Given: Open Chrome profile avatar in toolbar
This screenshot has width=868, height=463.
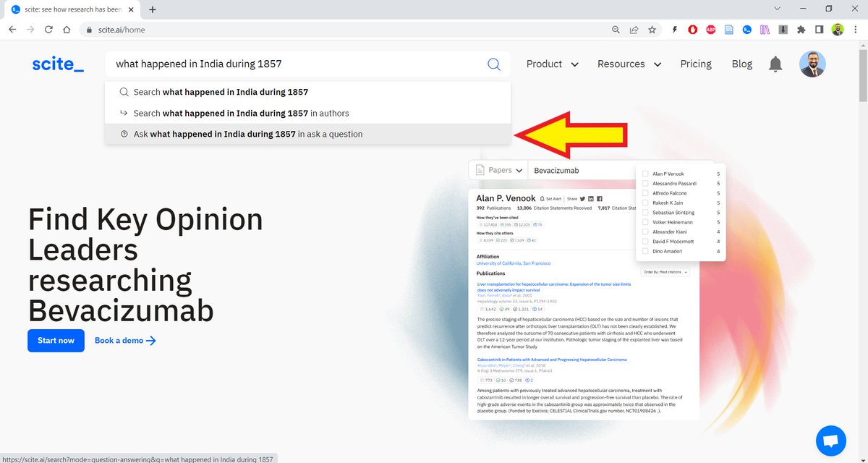Looking at the screenshot, I should pyautogui.click(x=838, y=30).
